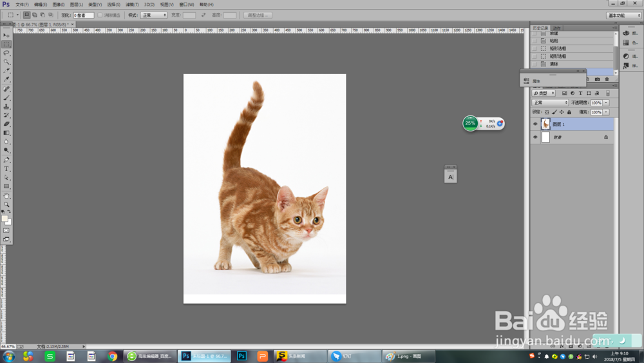Toggle layer filter on/off switch
The height and width of the screenshot is (363, 644).
click(608, 93)
